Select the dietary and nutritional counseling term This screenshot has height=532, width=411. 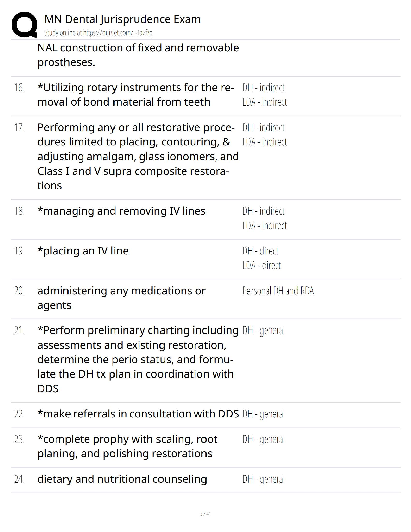pyautogui.click(x=122, y=479)
